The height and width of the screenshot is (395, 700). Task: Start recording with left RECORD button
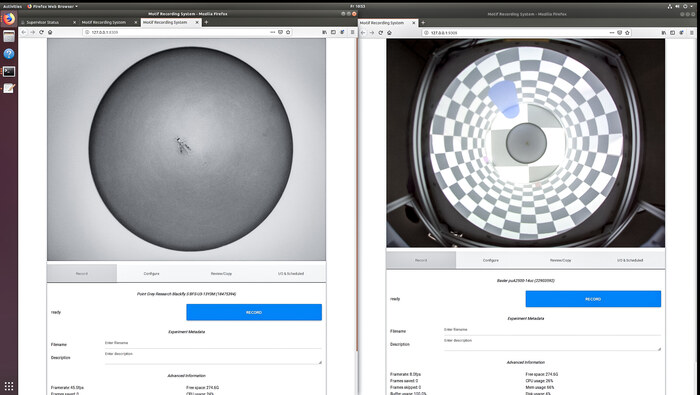pos(254,312)
